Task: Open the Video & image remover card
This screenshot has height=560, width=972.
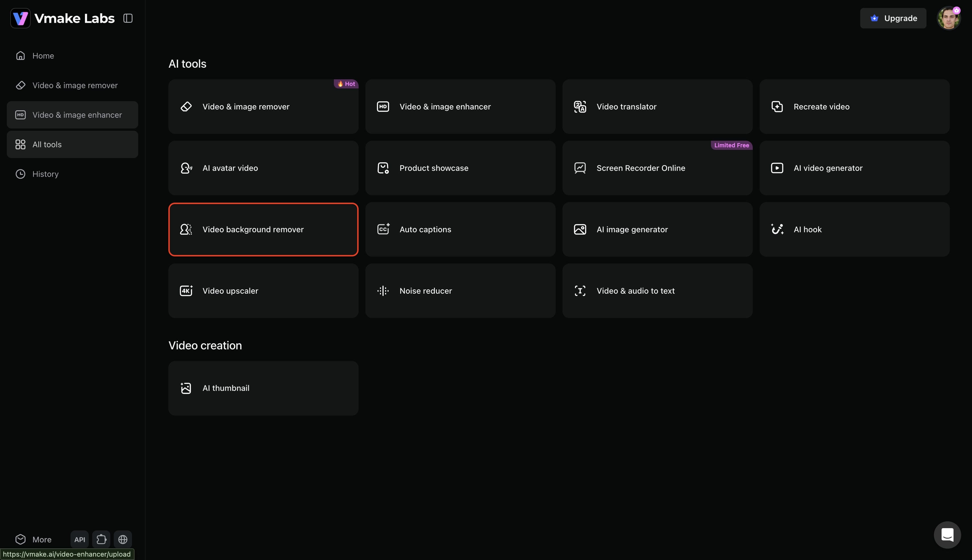Action: 264,107
